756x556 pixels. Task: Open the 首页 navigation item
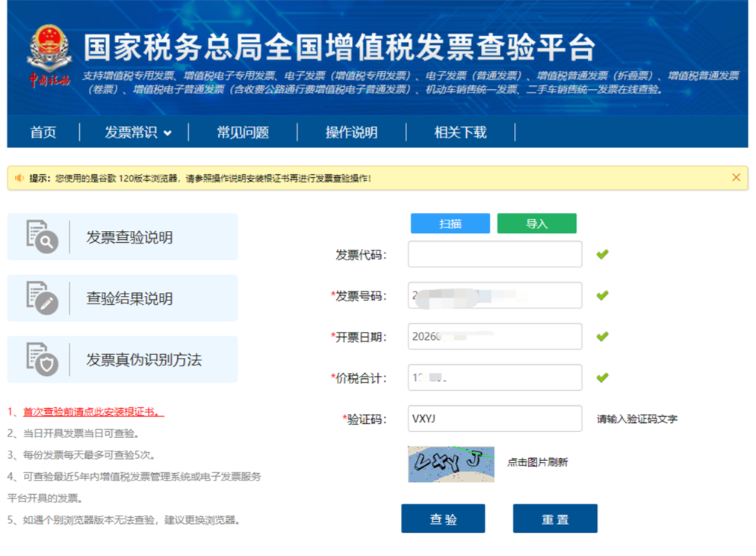pos(43,132)
